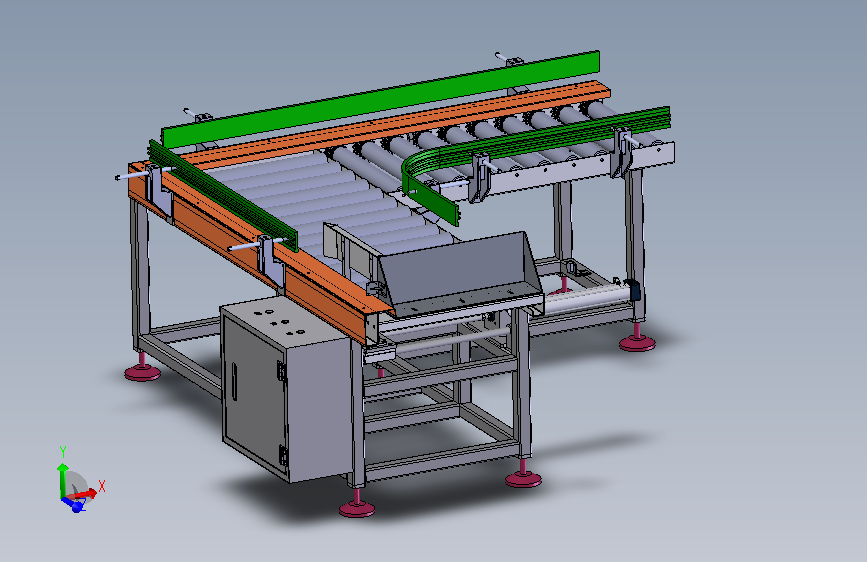Click the red X axis arrow on the triad
The height and width of the screenshot is (562, 867).
point(86,493)
